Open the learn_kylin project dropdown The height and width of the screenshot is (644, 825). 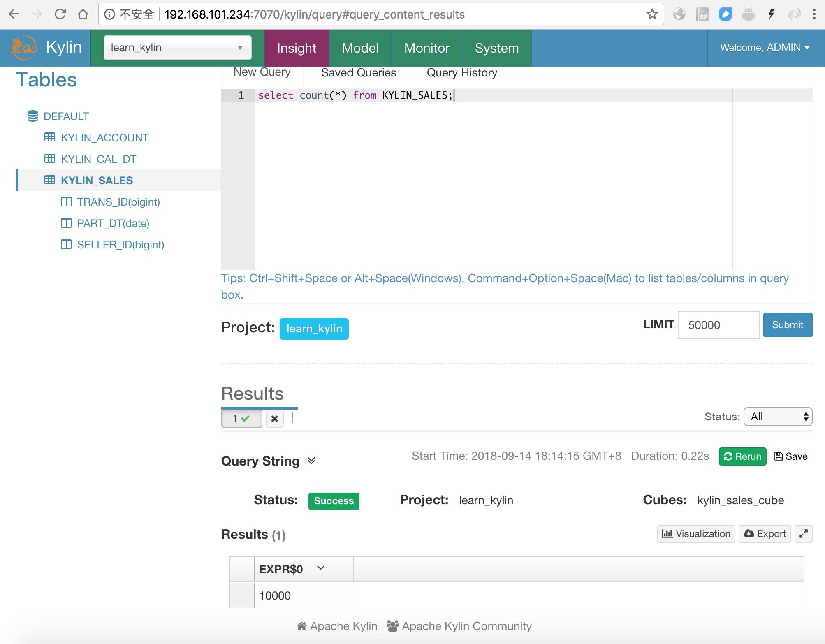point(178,48)
